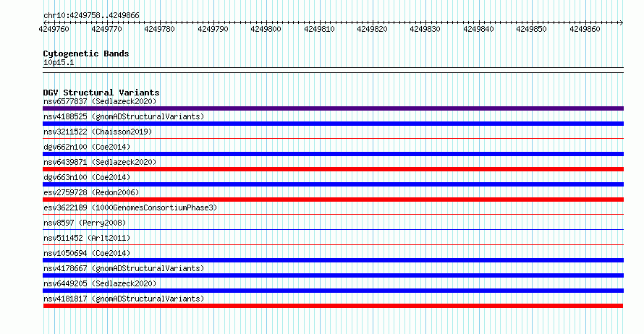Click the blue bar under nsv1050694

point(333,260)
